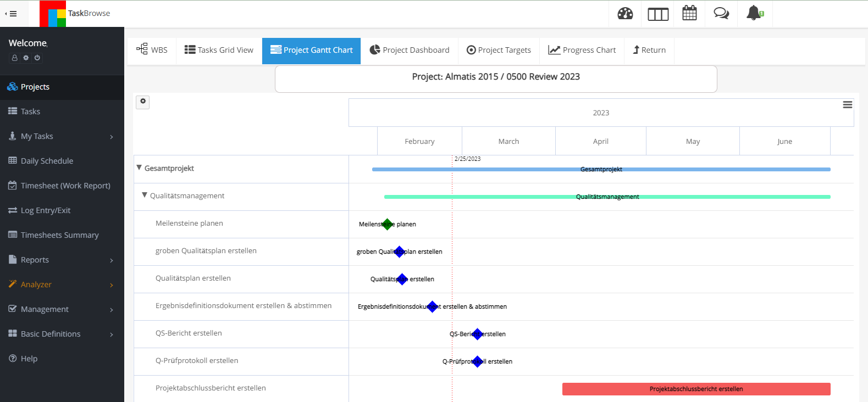
Task: Click the Projects cubes icon in sidebar
Action: (x=12, y=87)
